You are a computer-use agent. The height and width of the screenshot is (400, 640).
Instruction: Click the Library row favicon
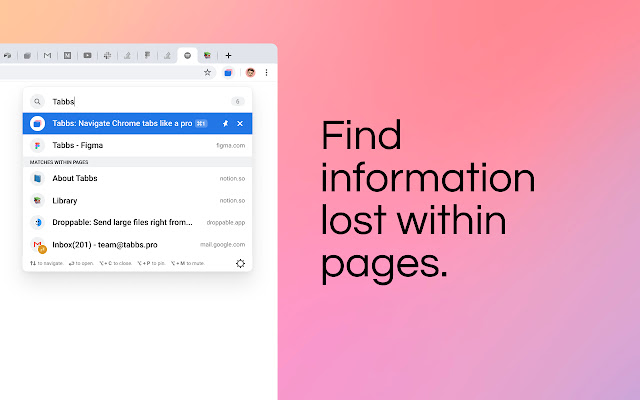[37, 200]
